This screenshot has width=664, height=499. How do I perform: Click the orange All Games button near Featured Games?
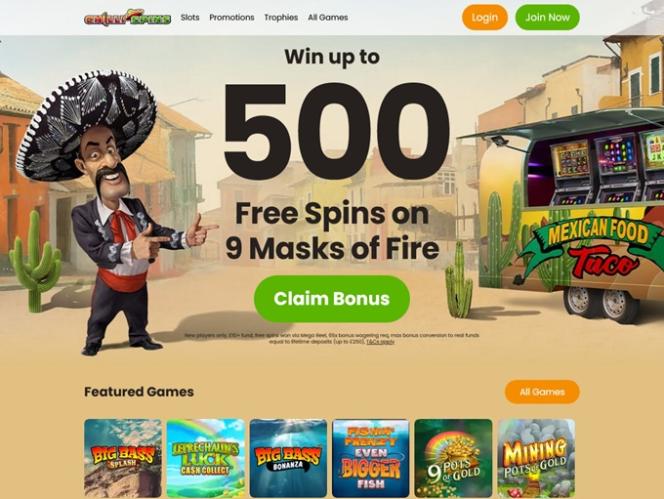[x=542, y=392]
